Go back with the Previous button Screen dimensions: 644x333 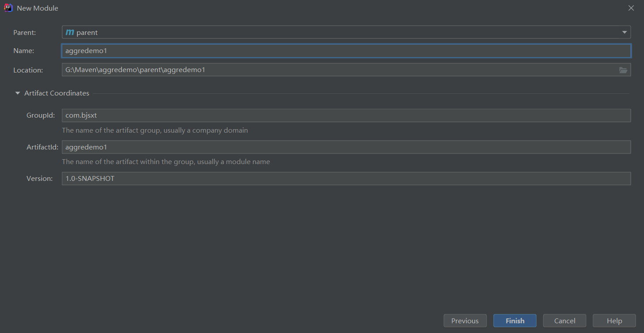[465, 321]
